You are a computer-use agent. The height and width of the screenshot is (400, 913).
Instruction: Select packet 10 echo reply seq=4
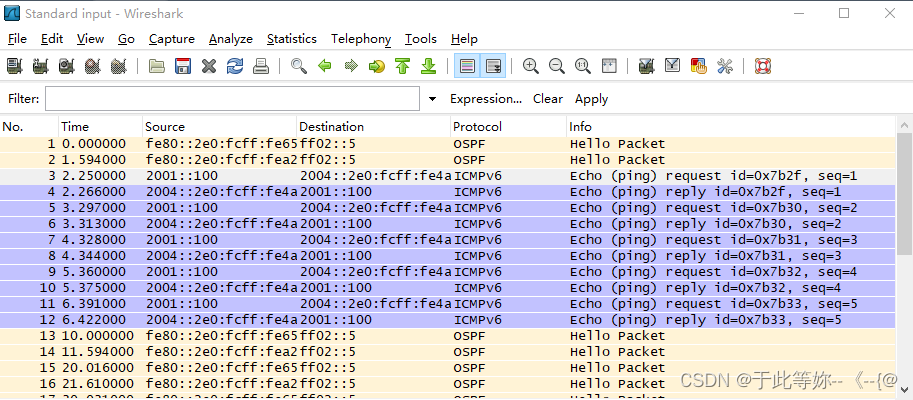447,288
